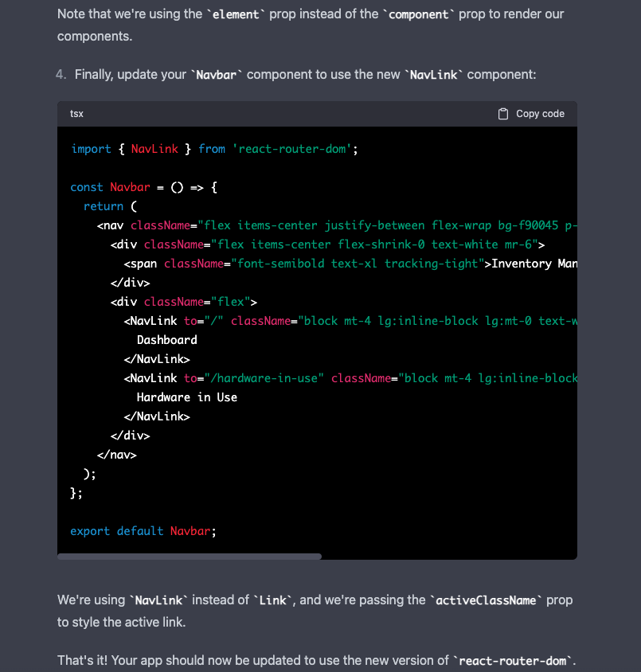Click the const Navbar declaration line
This screenshot has width=641, height=672.
(144, 187)
